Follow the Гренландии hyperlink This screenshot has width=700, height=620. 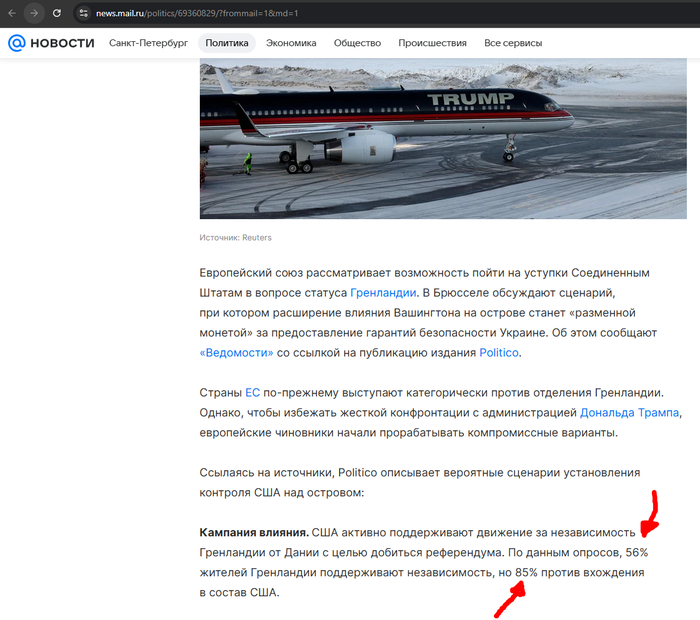click(x=383, y=293)
